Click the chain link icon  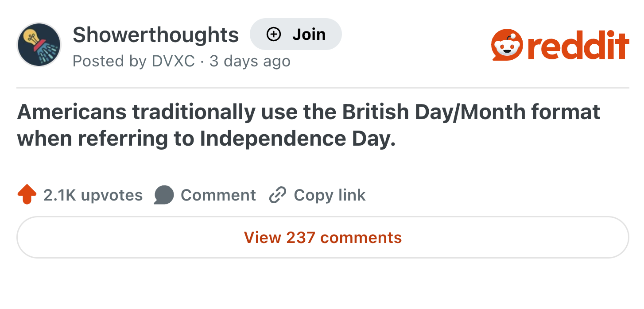pos(278,195)
